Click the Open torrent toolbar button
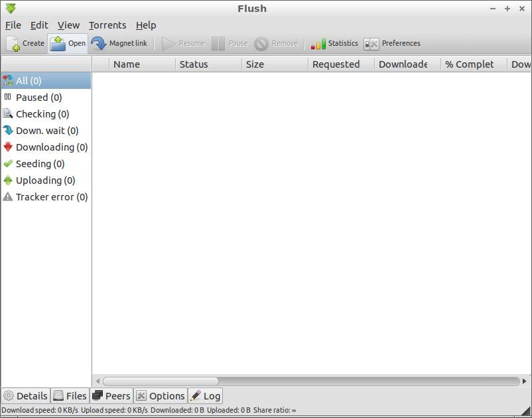 68,43
